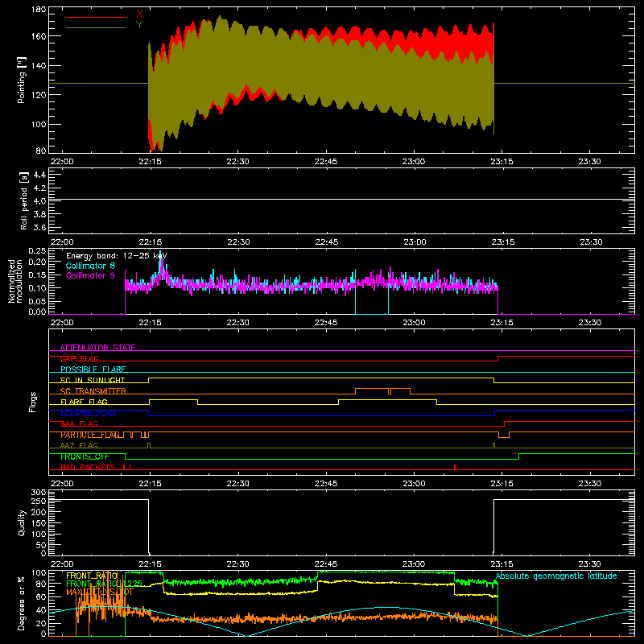Click the '180' tick on Pointing axis
Screen dimensions: 644x644
coord(39,10)
